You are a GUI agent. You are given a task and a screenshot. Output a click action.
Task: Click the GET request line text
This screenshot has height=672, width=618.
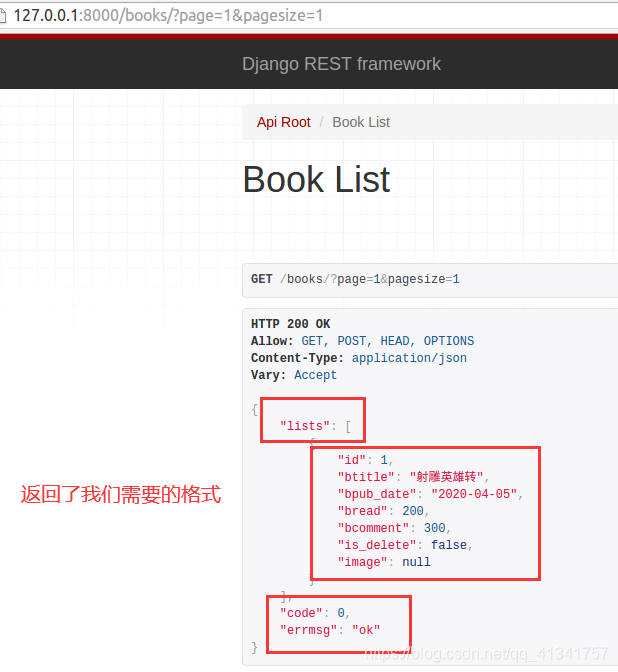pyautogui.click(x=355, y=279)
